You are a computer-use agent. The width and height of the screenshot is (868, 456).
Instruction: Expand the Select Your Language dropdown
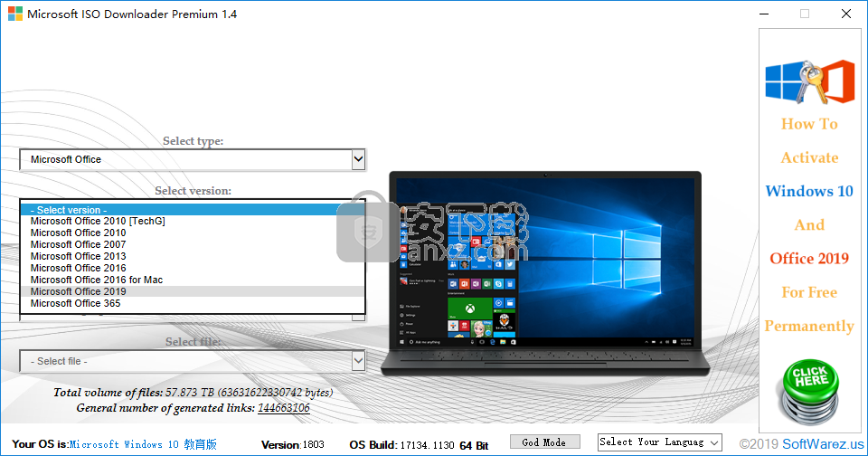pos(660,442)
